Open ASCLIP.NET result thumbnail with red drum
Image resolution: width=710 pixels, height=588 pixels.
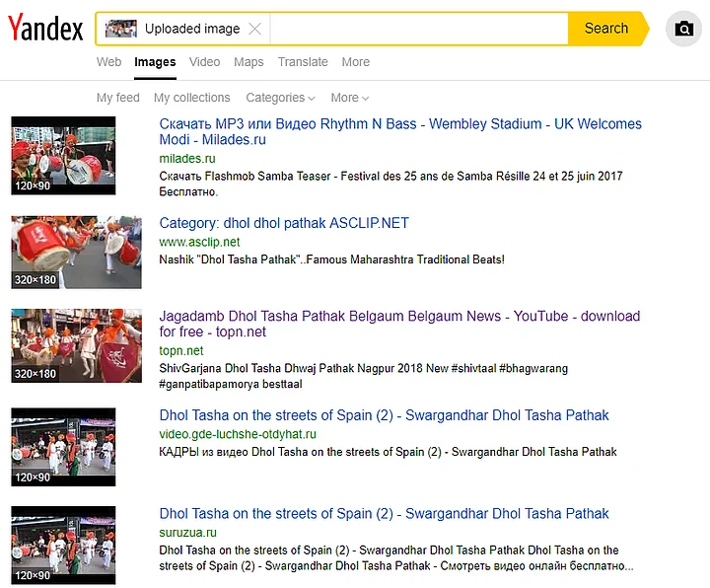(x=77, y=253)
